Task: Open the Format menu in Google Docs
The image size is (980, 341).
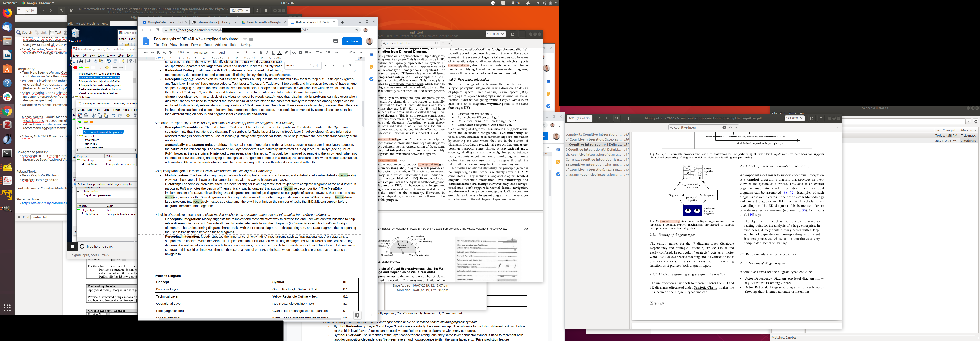Action: coord(196,45)
